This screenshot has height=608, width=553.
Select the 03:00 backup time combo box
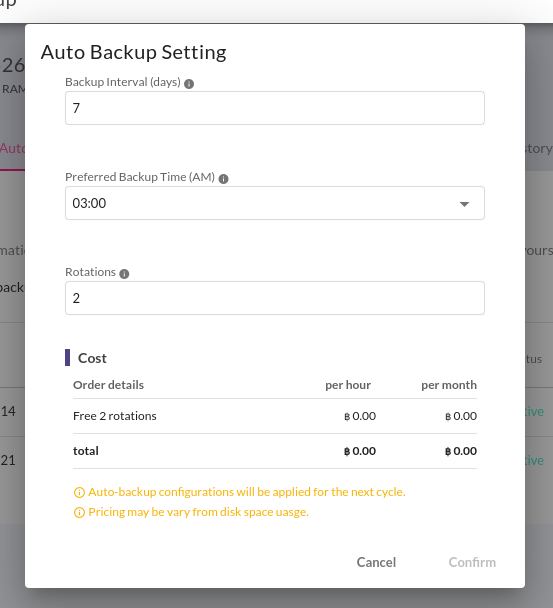click(275, 203)
